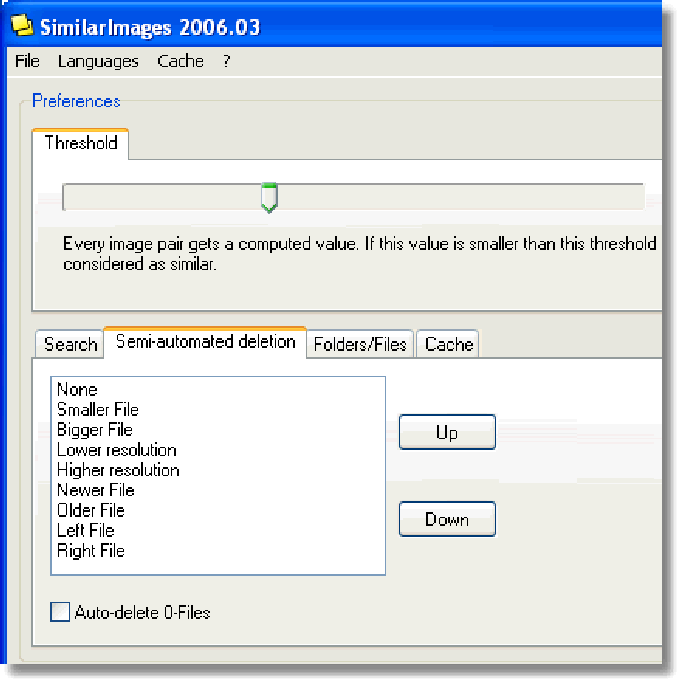Open the Cache menu in menu bar
This screenshot has width=680, height=682.
[x=181, y=61]
